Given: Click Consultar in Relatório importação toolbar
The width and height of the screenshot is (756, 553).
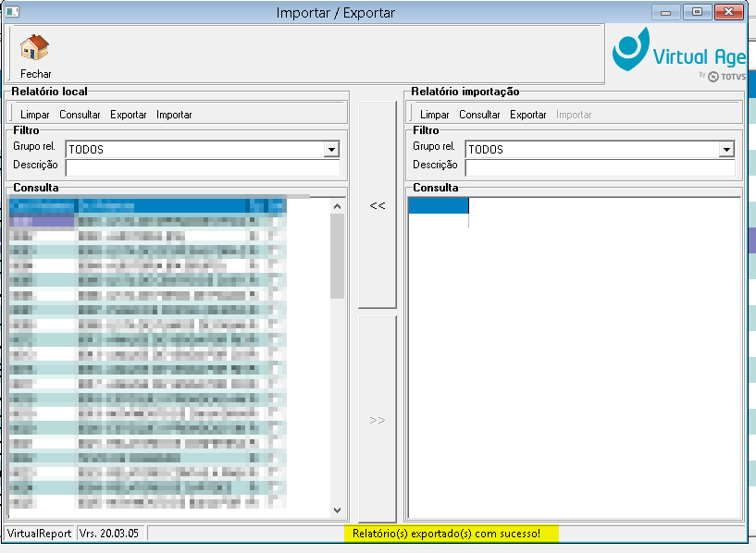Looking at the screenshot, I should [x=479, y=115].
